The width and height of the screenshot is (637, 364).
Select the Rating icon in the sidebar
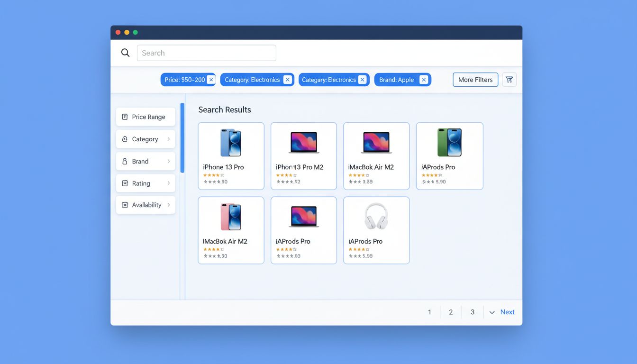tap(124, 183)
